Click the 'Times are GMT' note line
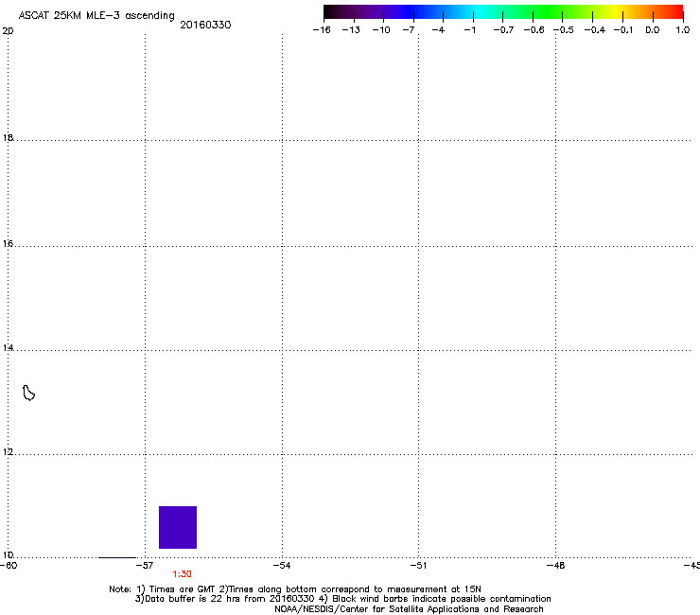This screenshot has width=700, height=615. click(x=295, y=589)
